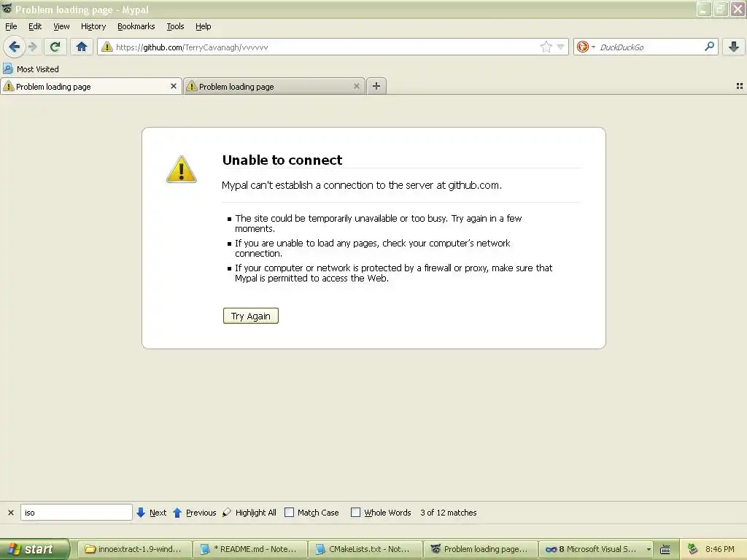The height and width of the screenshot is (560, 747).
Task: Switch to innoextract-1.9 folder taskbar item
Action: [x=134, y=549]
